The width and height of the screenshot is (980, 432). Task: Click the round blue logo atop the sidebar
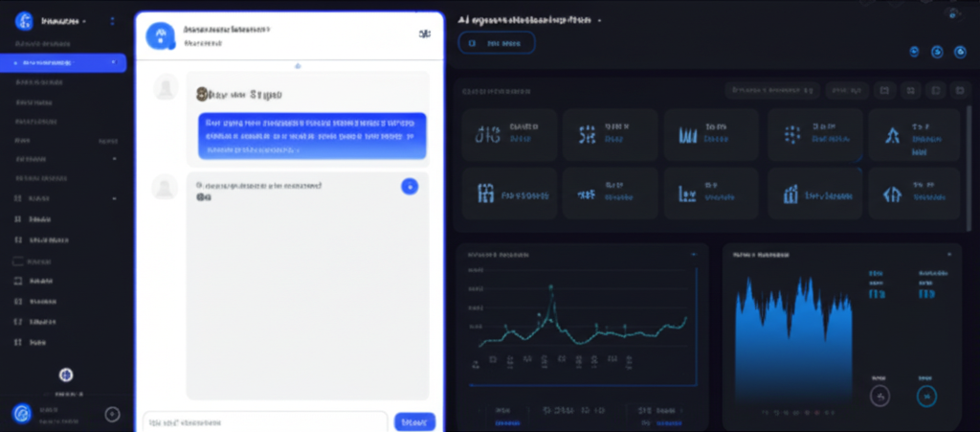tap(24, 21)
